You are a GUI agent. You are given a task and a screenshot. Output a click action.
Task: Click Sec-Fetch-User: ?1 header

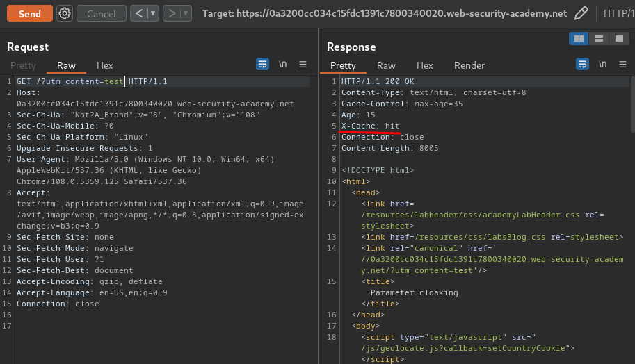pos(61,259)
